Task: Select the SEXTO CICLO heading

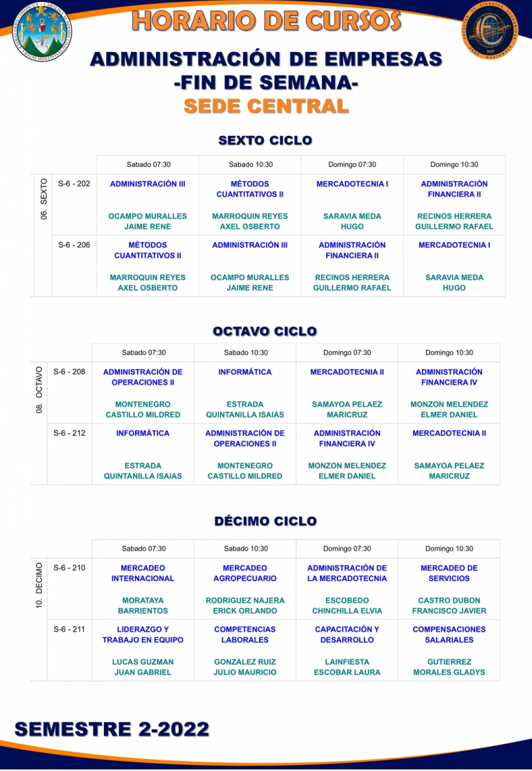Action: pos(265,140)
